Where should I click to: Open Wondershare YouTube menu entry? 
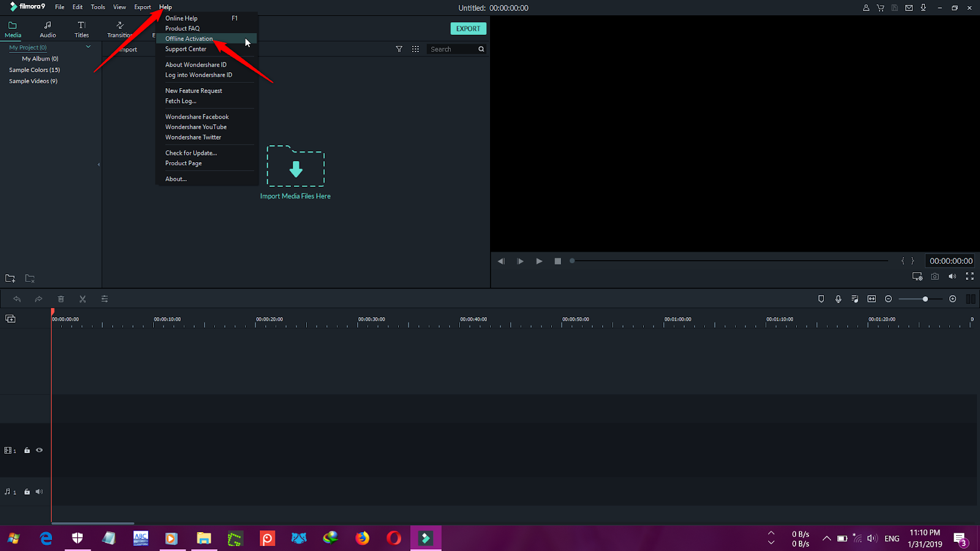pyautogui.click(x=206, y=127)
